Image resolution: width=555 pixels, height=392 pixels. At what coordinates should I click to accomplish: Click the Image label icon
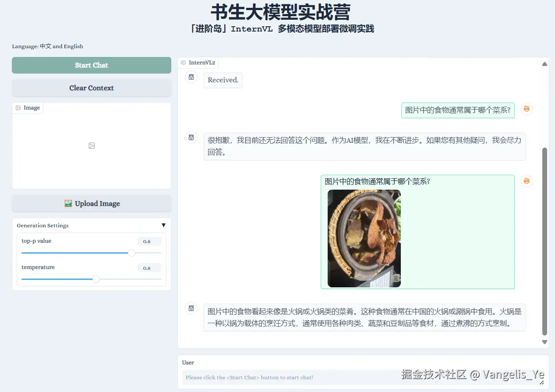[x=18, y=108]
